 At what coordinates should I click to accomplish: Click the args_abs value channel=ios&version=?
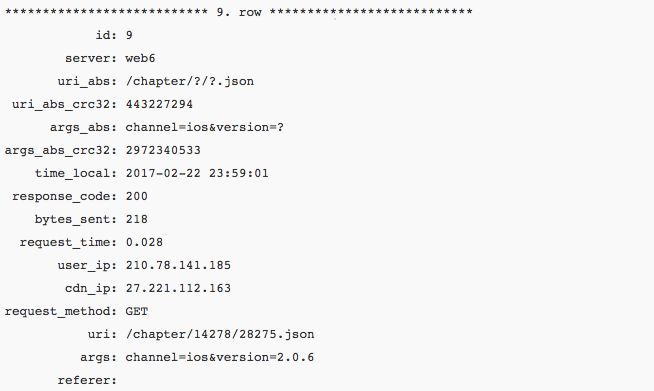[205, 127]
